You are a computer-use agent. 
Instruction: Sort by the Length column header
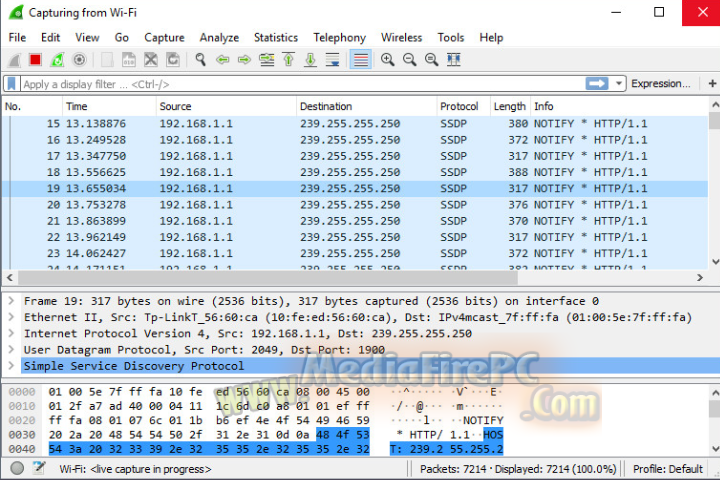tap(510, 107)
